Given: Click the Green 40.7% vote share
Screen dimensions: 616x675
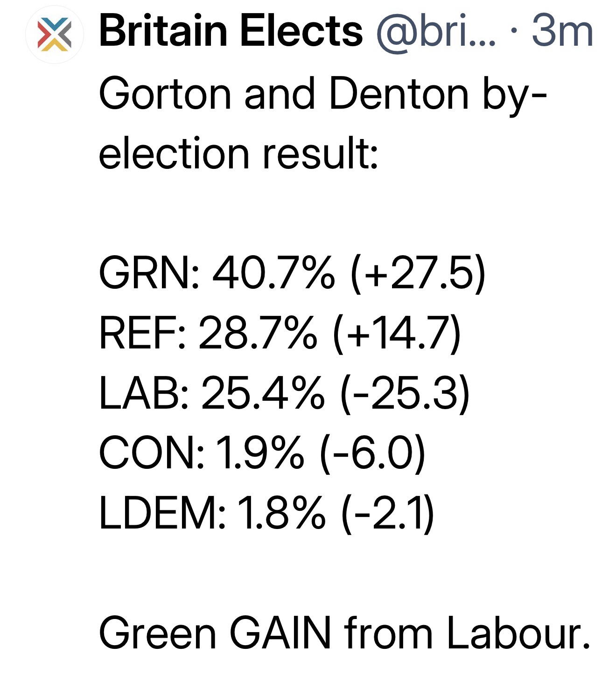Looking at the screenshot, I should [x=274, y=274].
